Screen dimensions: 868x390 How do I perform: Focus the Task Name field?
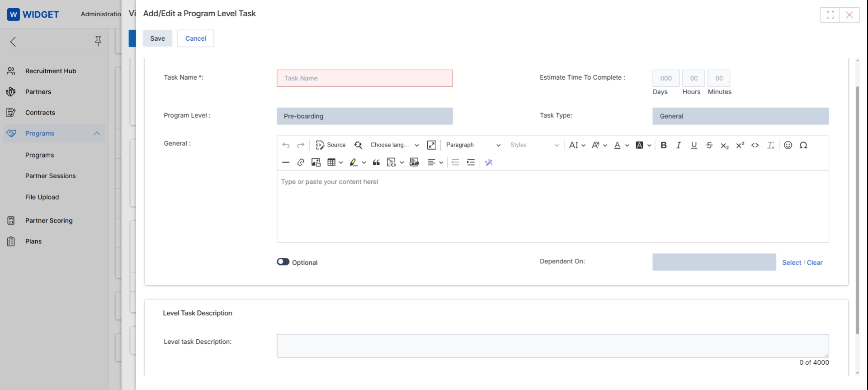point(365,78)
